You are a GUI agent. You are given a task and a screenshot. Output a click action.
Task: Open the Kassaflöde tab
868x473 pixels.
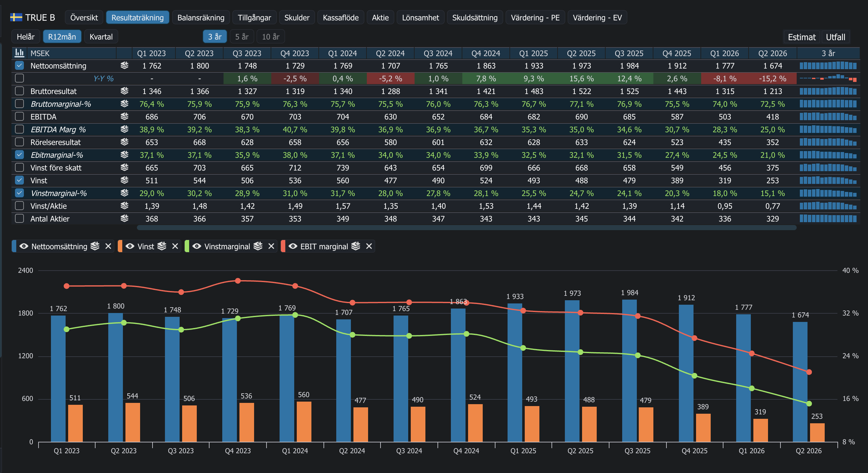pyautogui.click(x=341, y=18)
